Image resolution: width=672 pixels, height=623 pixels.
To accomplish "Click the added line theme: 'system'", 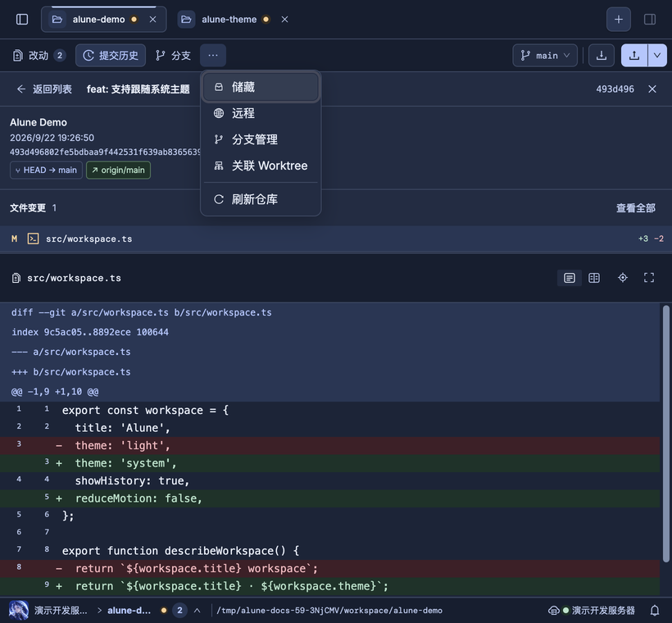I will pyautogui.click(x=330, y=463).
